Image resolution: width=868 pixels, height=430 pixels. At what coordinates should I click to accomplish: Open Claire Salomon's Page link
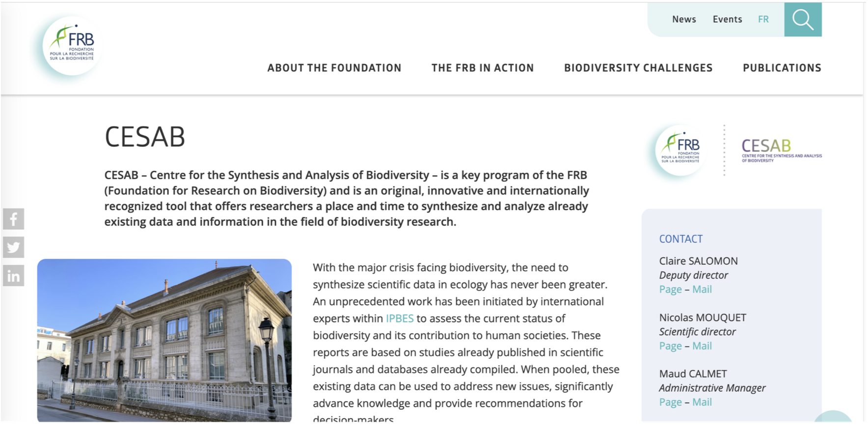[x=670, y=290]
